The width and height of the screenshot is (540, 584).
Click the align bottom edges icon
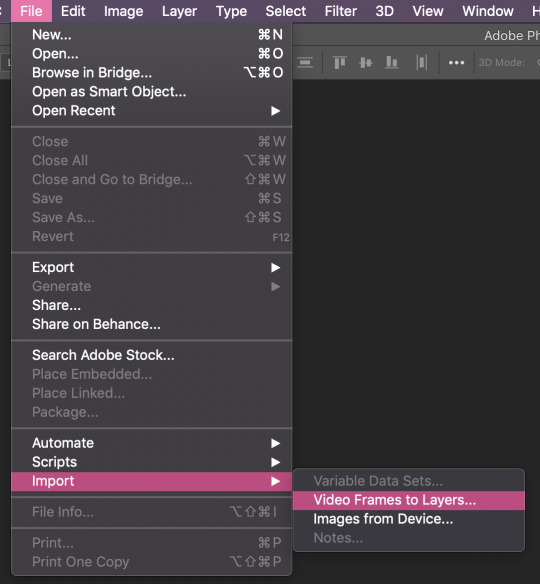tap(391, 62)
